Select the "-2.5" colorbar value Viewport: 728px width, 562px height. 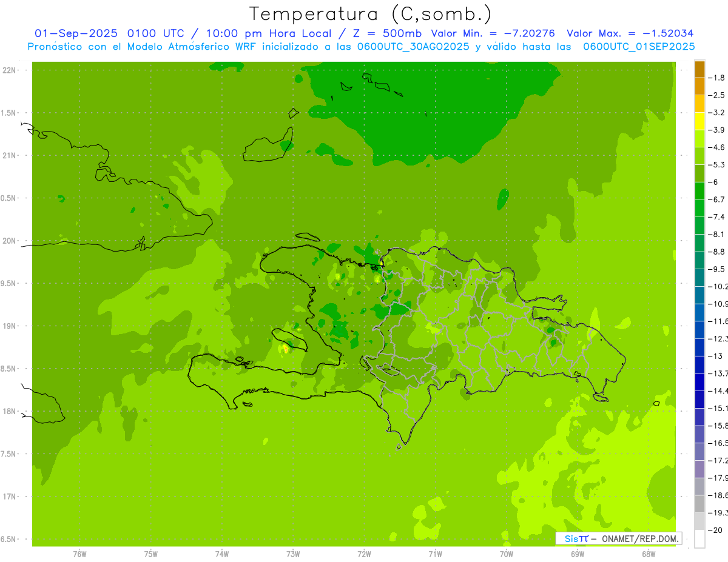point(716,95)
